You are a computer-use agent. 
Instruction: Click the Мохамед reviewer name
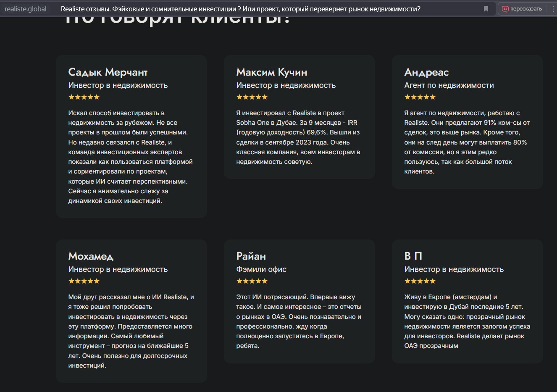[91, 256]
